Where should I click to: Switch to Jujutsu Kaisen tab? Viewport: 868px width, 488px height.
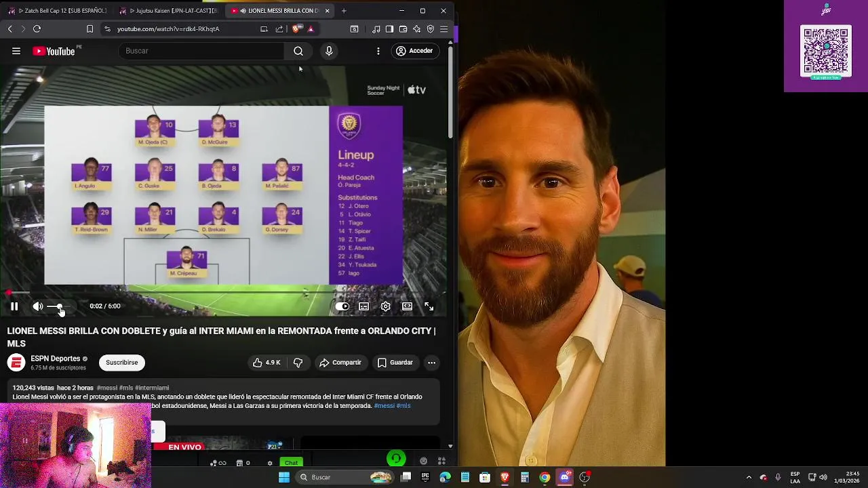click(x=168, y=11)
